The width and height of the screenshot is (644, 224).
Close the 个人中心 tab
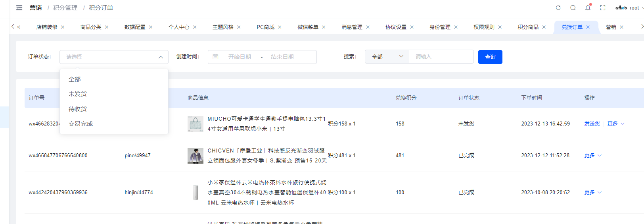click(x=195, y=27)
